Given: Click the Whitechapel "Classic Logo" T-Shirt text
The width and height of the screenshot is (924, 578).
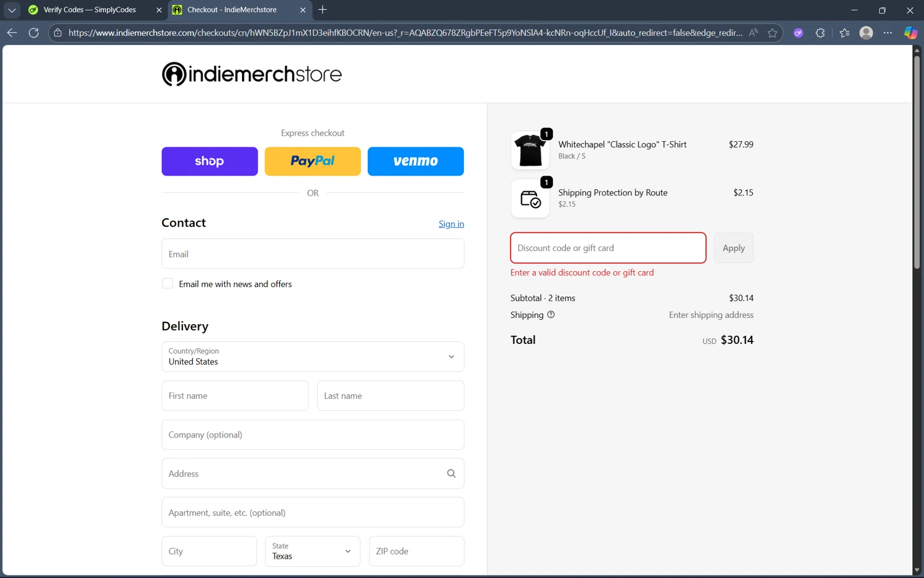Looking at the screenshot, I should coord(622,144).
